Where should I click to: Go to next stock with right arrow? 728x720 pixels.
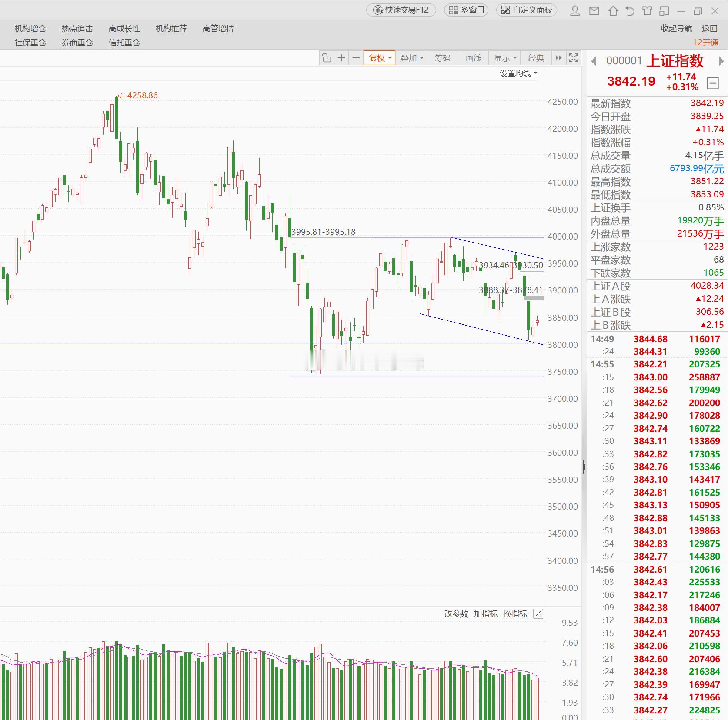721,61
